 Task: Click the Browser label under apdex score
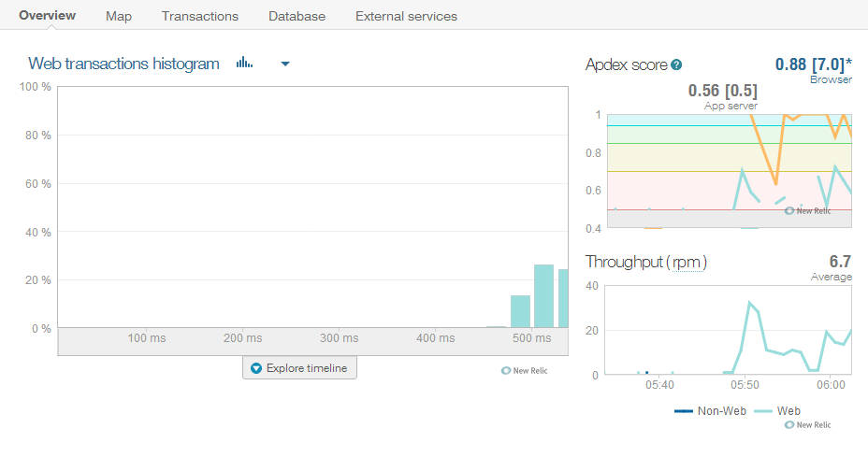(831, 79)
